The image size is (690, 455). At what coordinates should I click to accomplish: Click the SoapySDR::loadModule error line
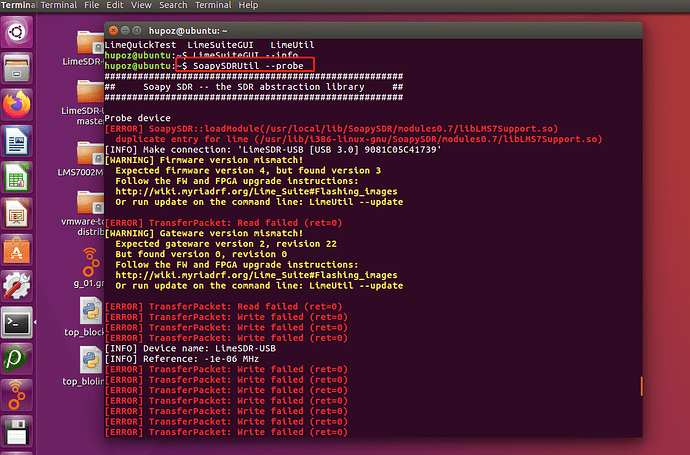click(331, 129)
